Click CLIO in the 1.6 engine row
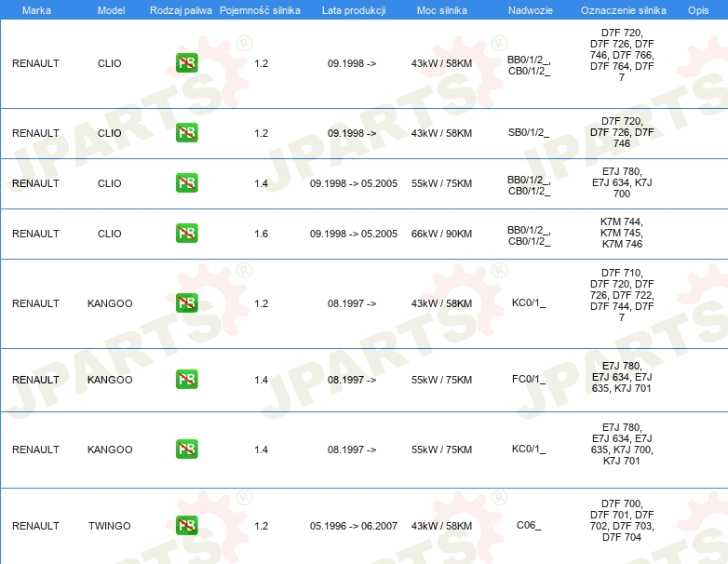The width and height of the screenshot is (728, 564). [x=110, y=234]
